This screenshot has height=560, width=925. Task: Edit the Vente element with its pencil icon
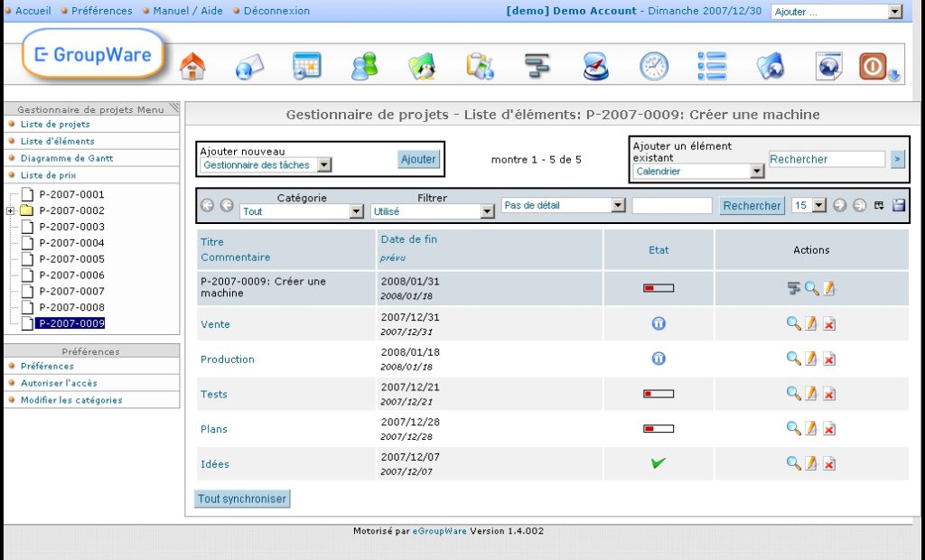(x=810, y=322)
